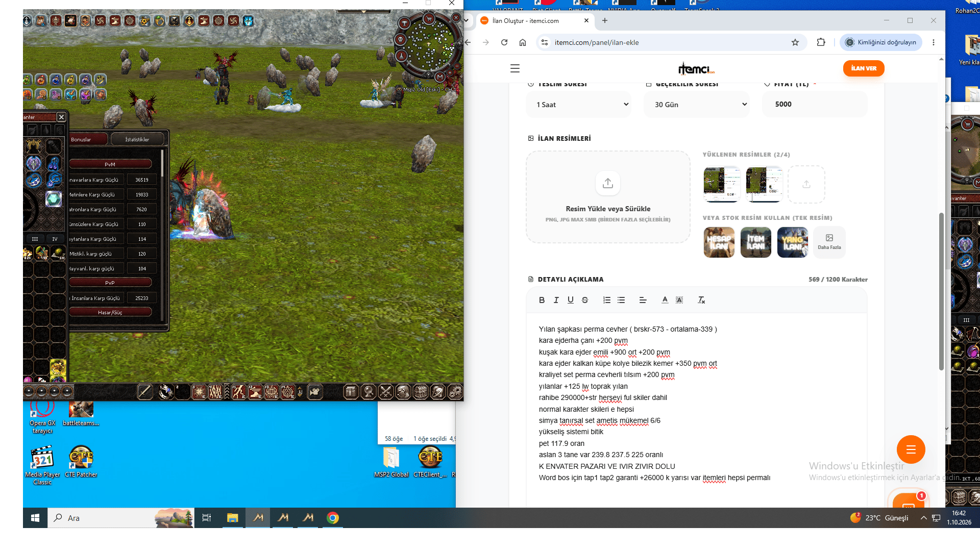Open Chrome from the Windows taskbar
980x551 pixels.
pos(333,518)
